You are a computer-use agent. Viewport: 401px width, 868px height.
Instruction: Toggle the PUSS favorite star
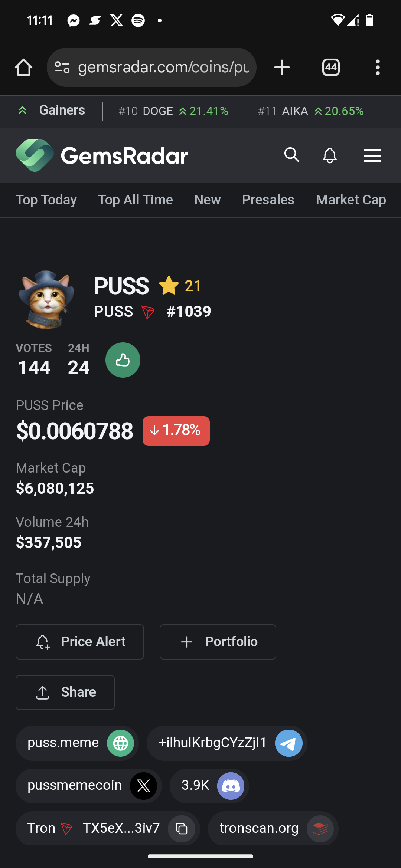tap(169, 286)
